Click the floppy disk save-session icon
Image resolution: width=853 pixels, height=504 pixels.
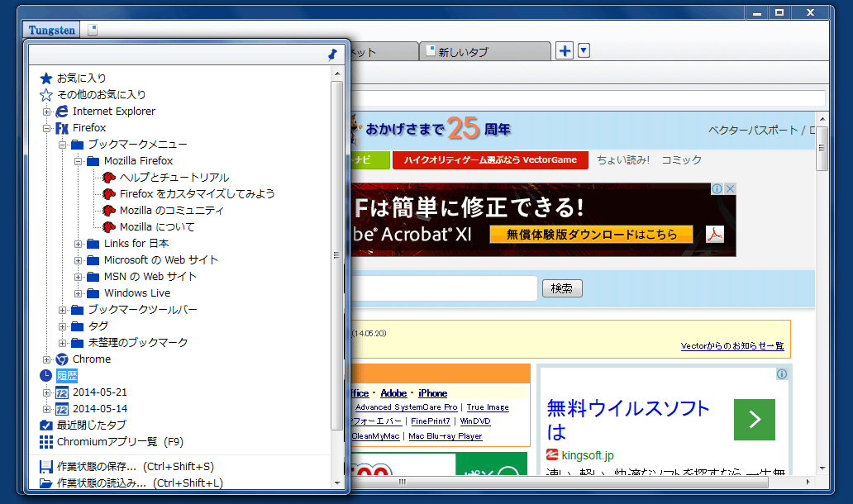46,467
